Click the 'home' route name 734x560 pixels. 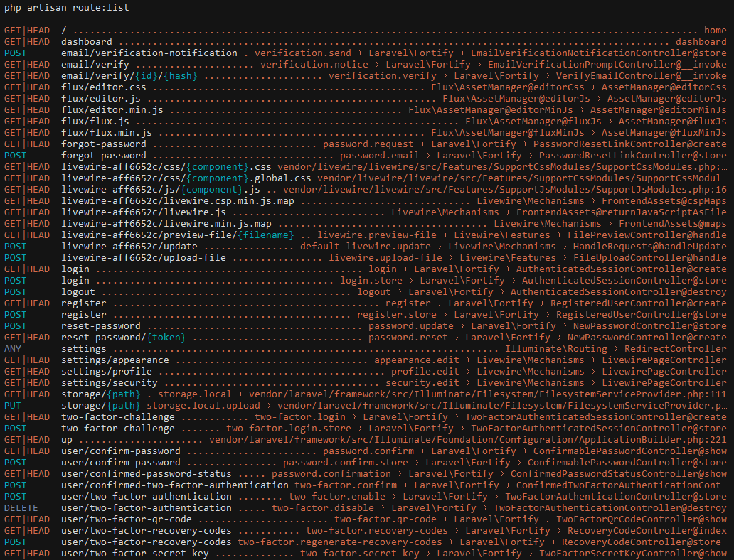coord(715,31)
